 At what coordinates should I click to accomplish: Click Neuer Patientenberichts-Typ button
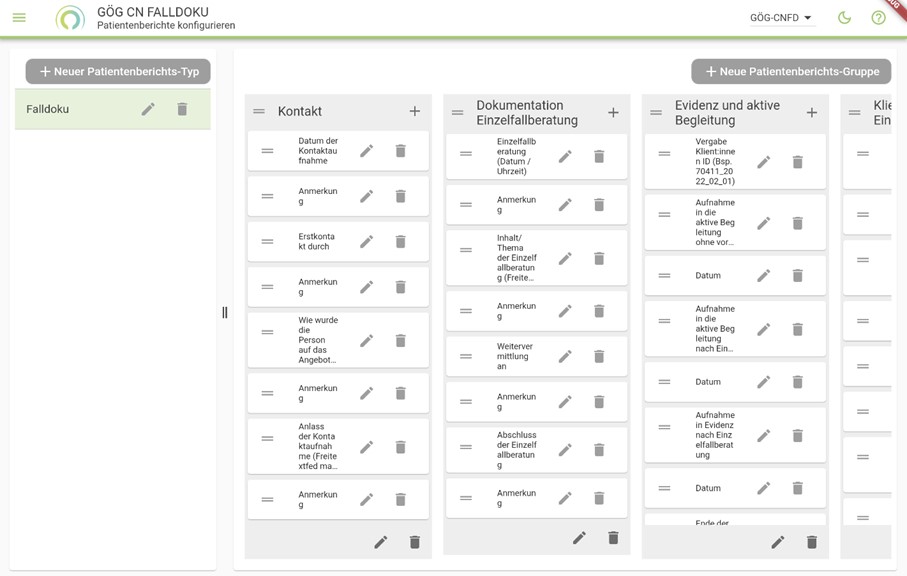click(x=118, y=71)
